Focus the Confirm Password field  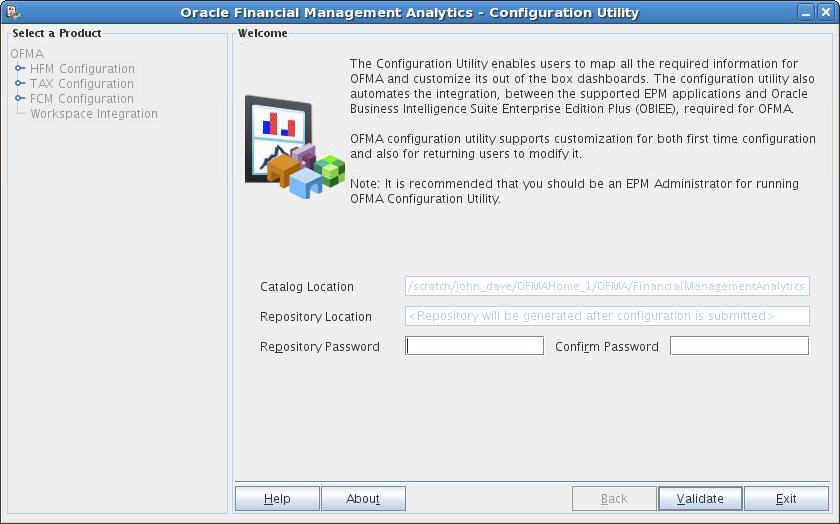[x=739, y=346]
